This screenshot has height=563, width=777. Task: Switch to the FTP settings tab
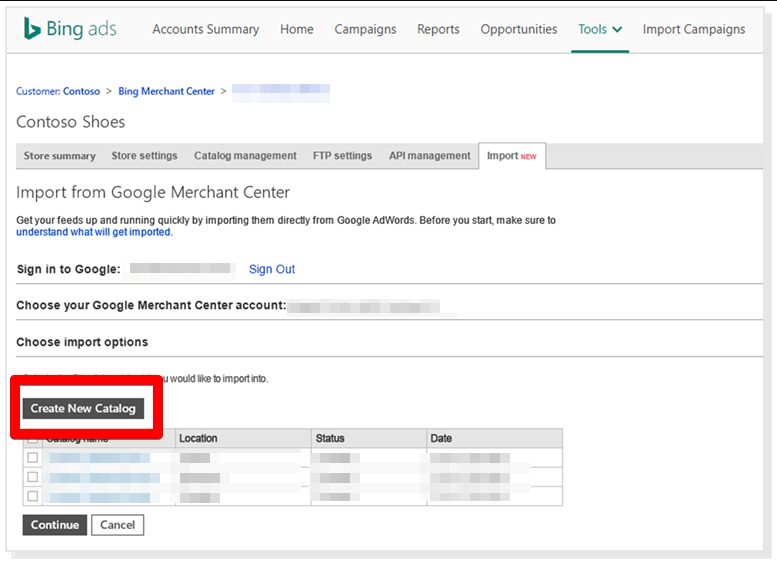click(342, 156)
